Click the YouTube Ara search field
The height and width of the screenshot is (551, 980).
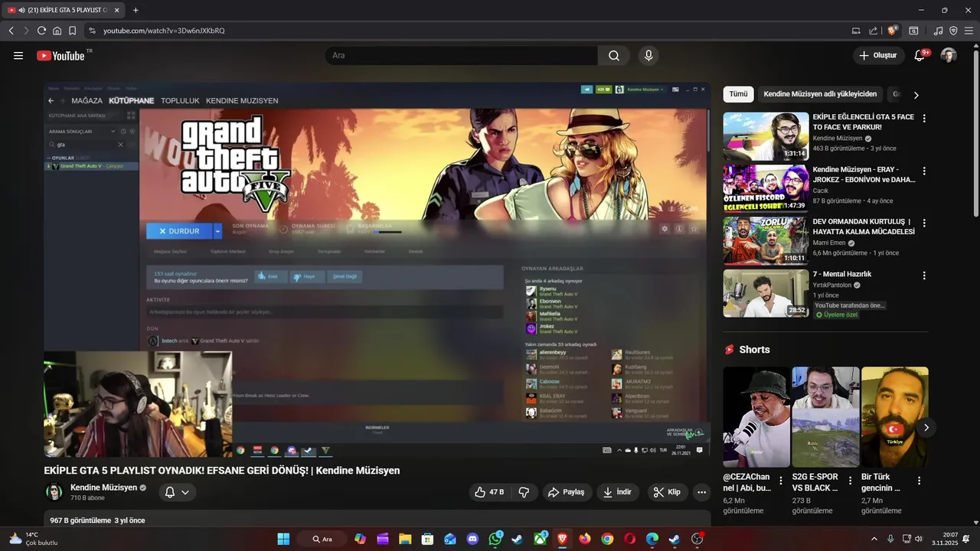[462, 55]
